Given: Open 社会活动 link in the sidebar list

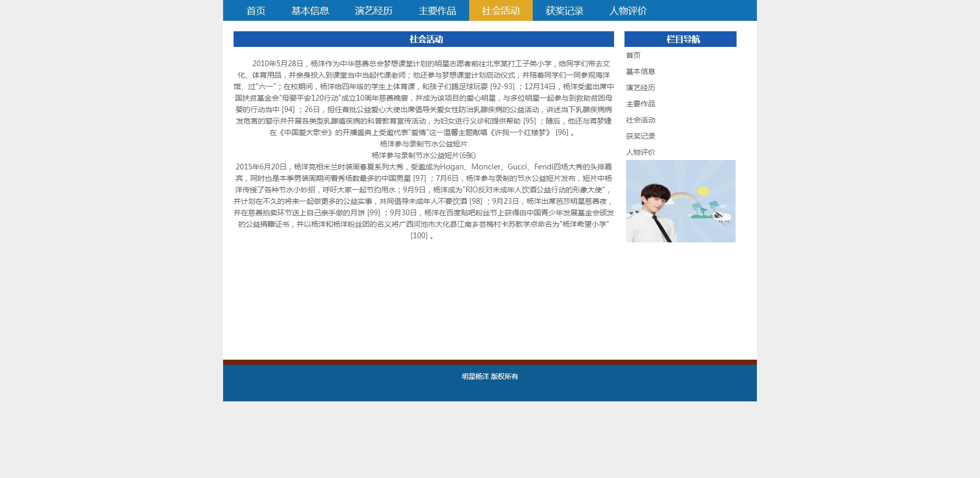Looking at the screenshot, I should coord(640,120).
